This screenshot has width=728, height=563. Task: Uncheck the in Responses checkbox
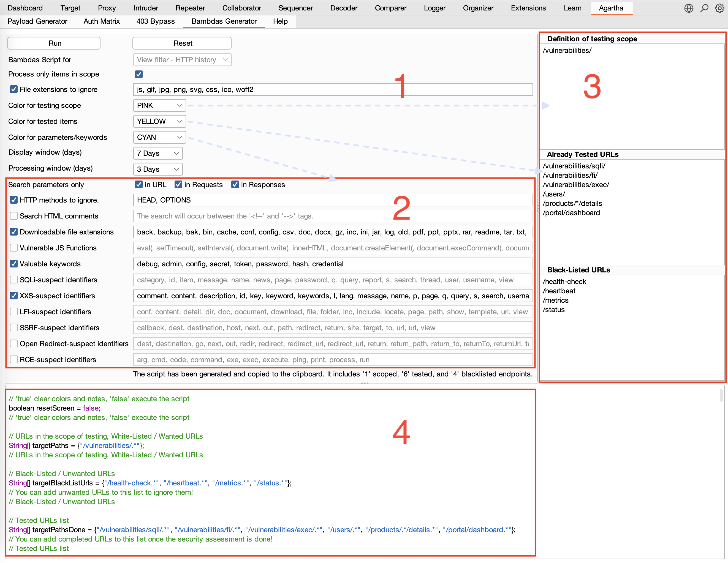tap(235, 185)
